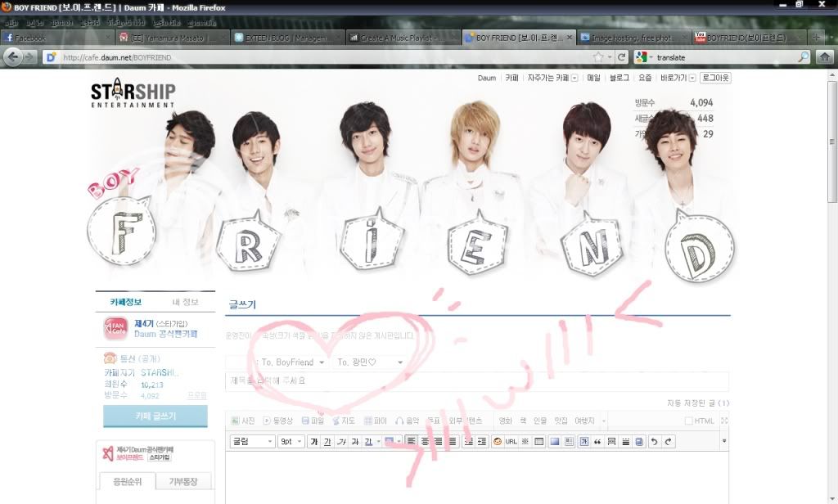Enable the HTML editing checkbox

[x=689, y=421]
